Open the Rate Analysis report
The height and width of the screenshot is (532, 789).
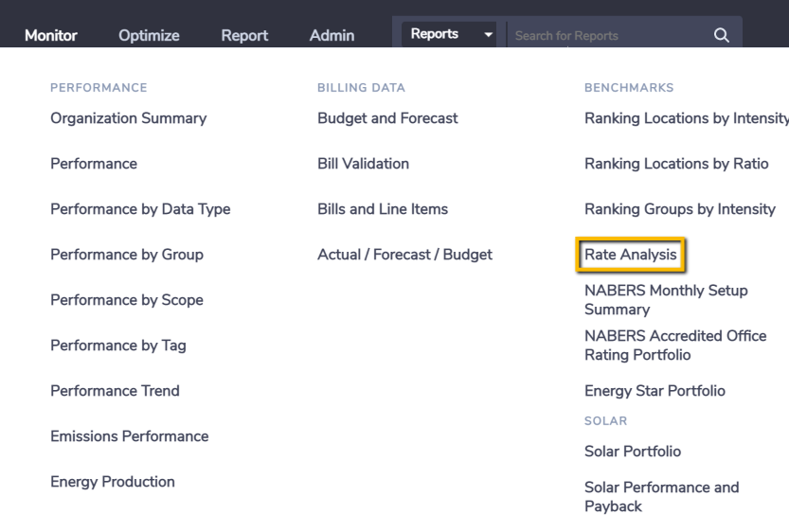point(631,255)
